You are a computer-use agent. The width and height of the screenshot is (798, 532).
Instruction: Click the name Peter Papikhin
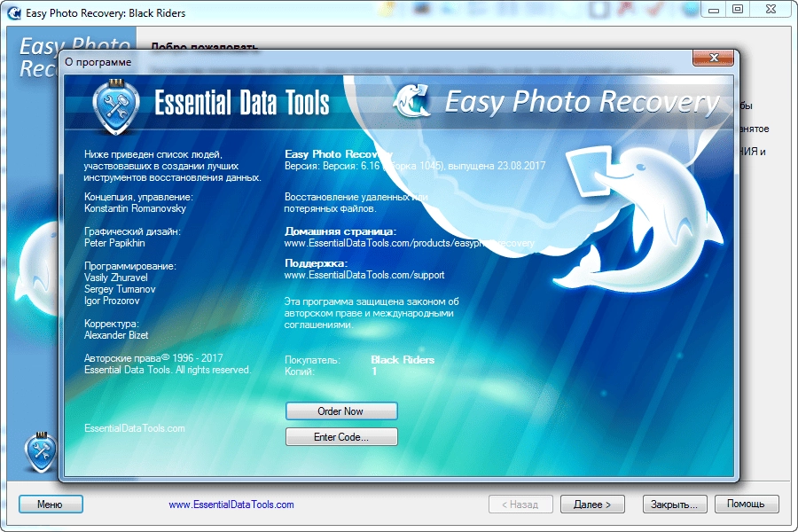[114, 243]
